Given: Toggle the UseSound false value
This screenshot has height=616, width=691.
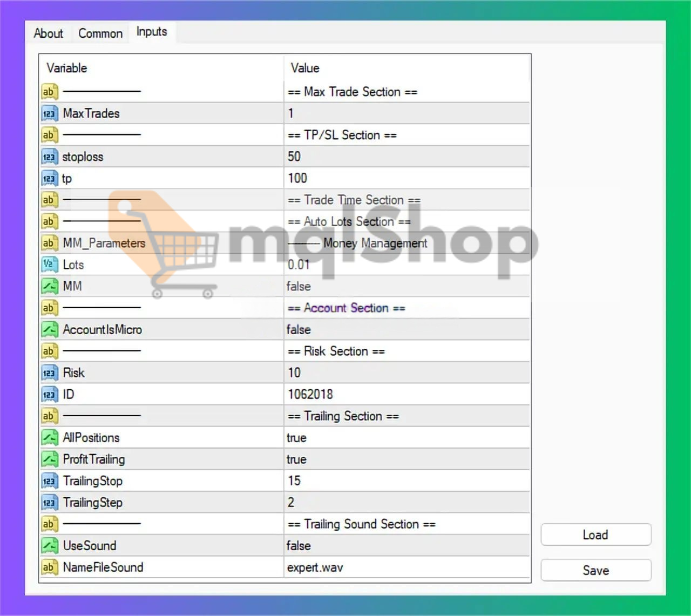Looking at the screenshot, I should click(299, 545).
